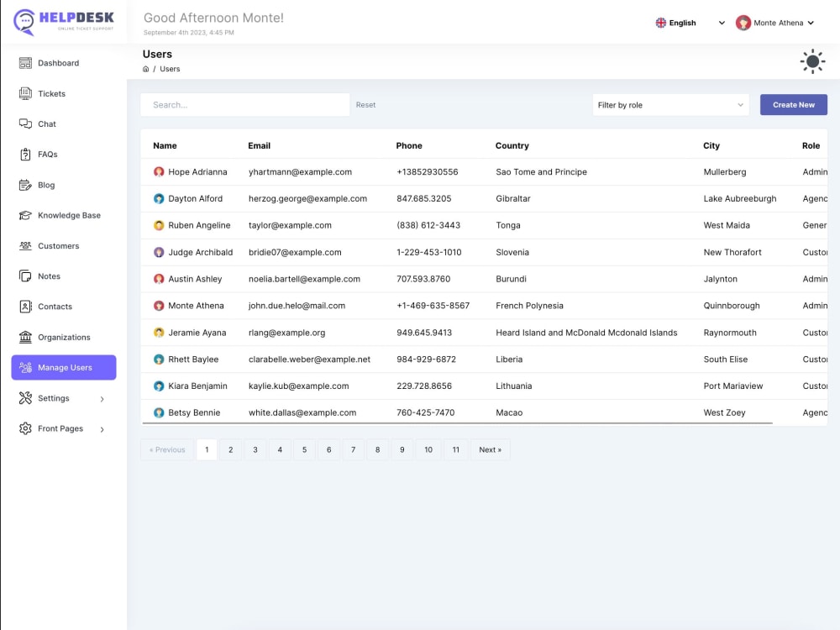Click the Front Pages gear icon
The image size is (840, 630).
[25, 428]
